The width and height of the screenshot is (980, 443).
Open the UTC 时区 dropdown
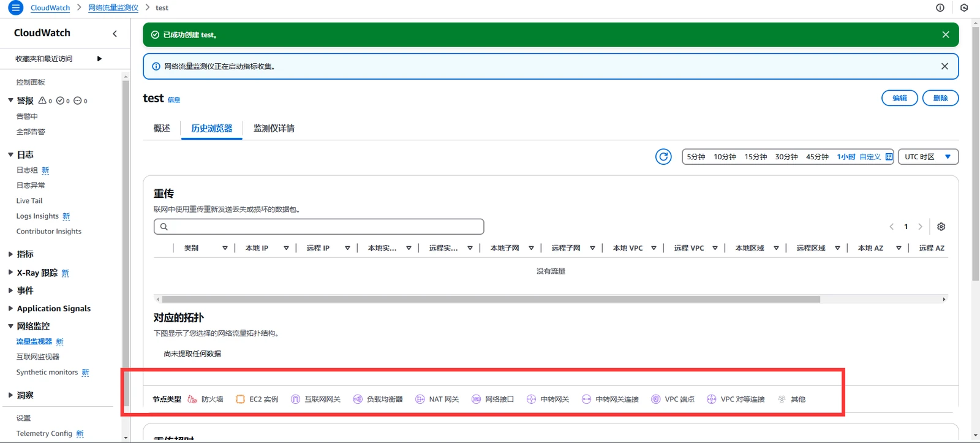(928, 157)
